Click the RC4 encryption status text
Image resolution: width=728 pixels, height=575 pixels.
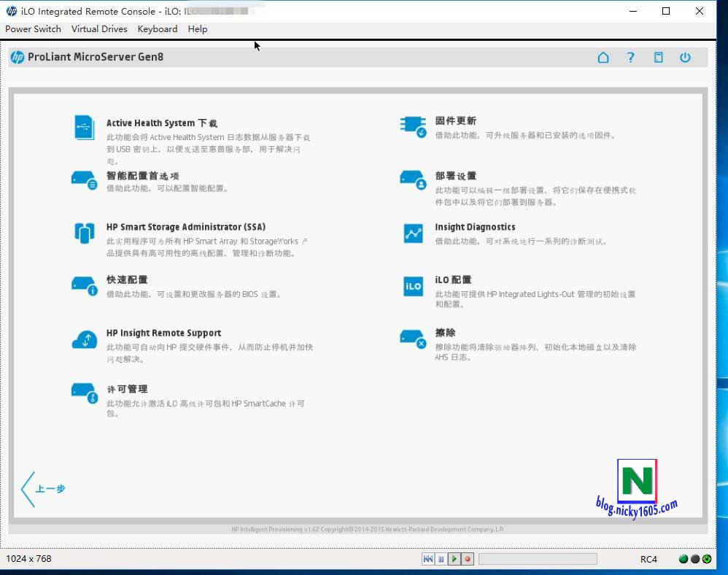pyautogui.click(x=648, y=559)
